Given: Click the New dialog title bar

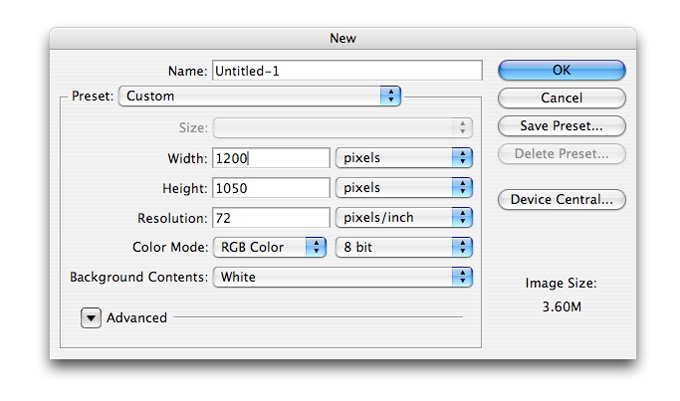Looking at the screenshot, I should coord(342,38).
